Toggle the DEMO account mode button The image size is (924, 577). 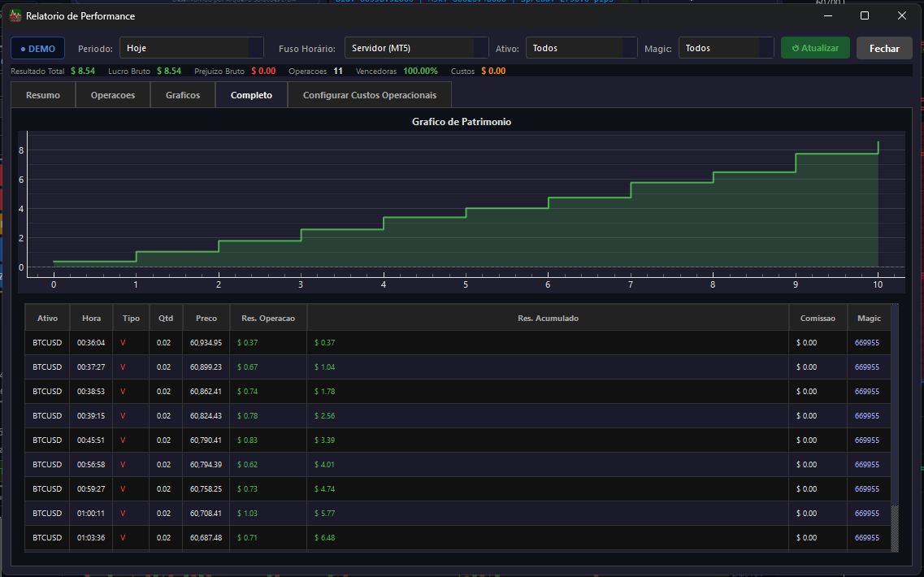(x=37, y=48)
